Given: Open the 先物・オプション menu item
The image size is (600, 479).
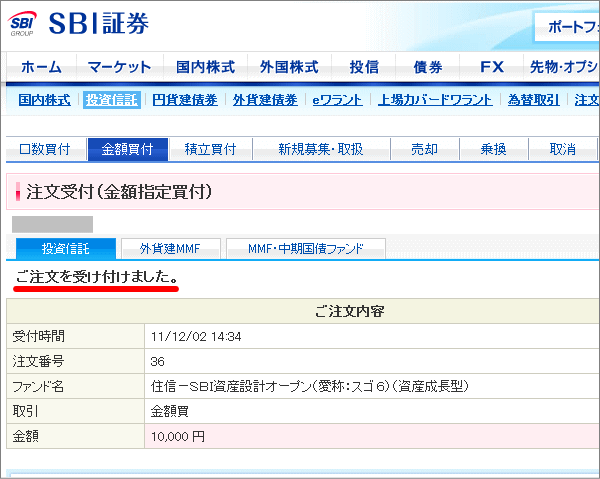Looking at the screenshot, I should (562, 67).
